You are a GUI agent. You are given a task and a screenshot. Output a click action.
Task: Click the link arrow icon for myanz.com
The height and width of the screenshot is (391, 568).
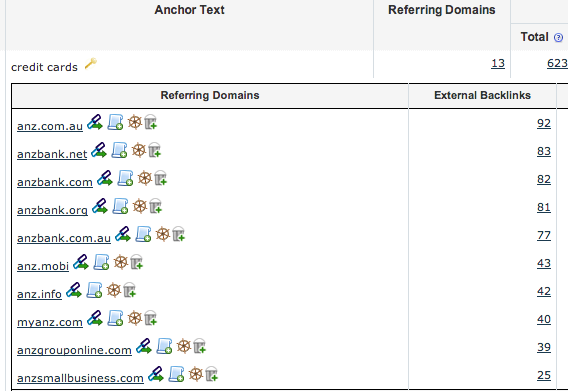point(95,318)
